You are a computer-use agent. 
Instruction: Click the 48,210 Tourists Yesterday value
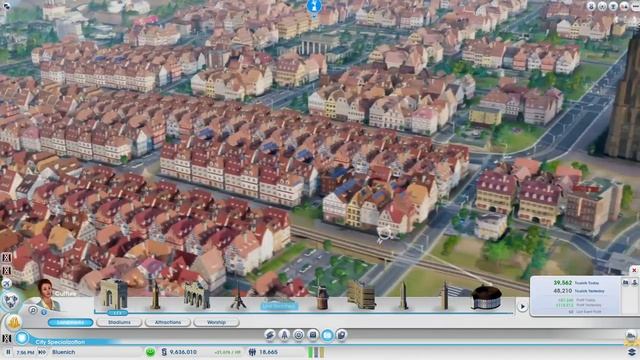point(563,291)
